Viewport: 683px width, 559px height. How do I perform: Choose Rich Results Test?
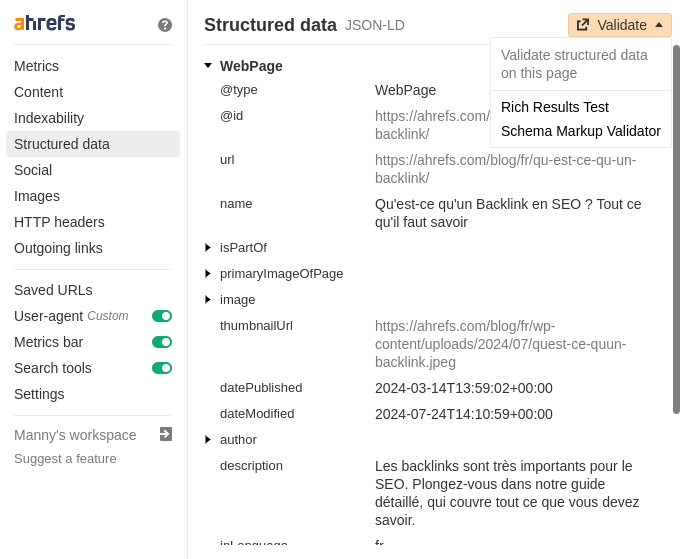555,107
